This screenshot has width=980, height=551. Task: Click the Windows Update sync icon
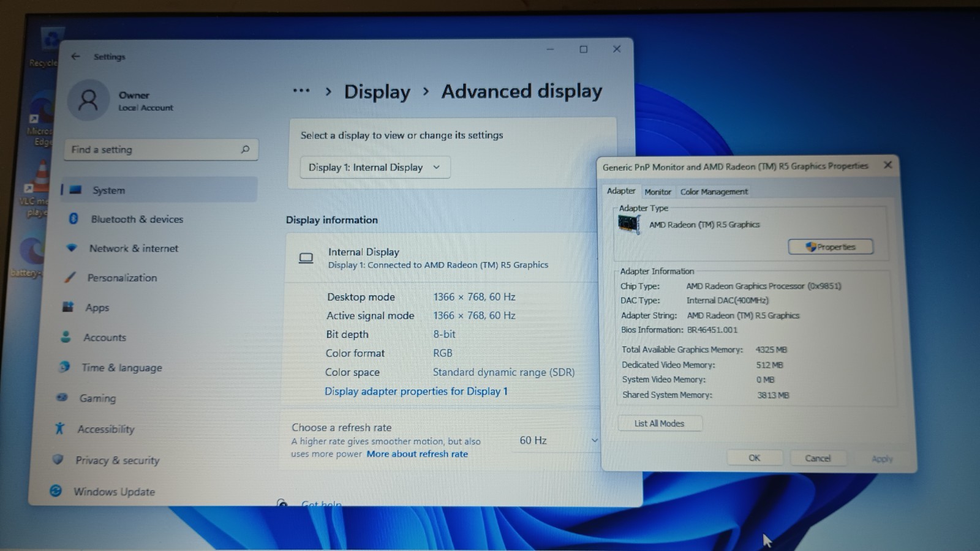(56, 491)
